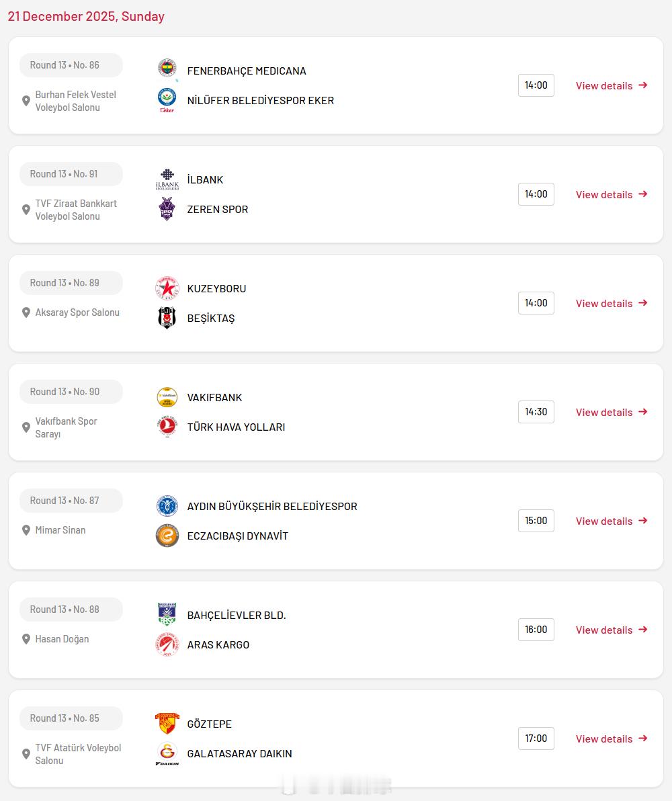Image resolution: width=672 pixels, height=801 pixels.
Task: Click the Vakıfbank team logo
Action: tap(167, 397)
